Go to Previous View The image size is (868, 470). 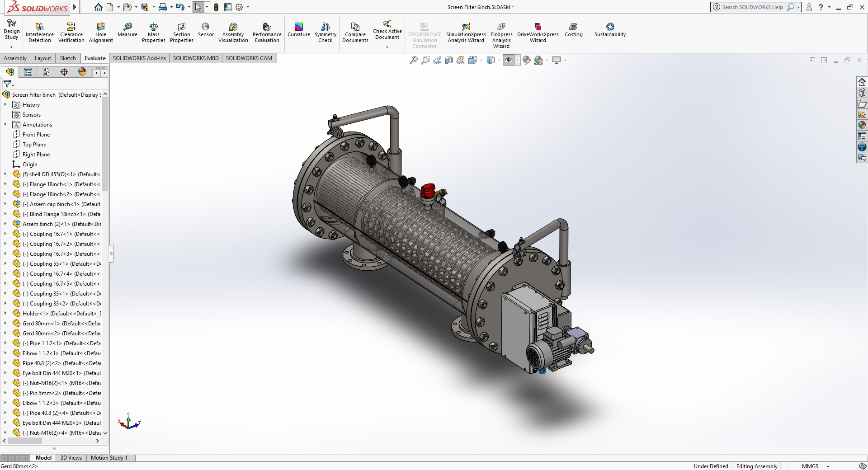tap(437, 60)
